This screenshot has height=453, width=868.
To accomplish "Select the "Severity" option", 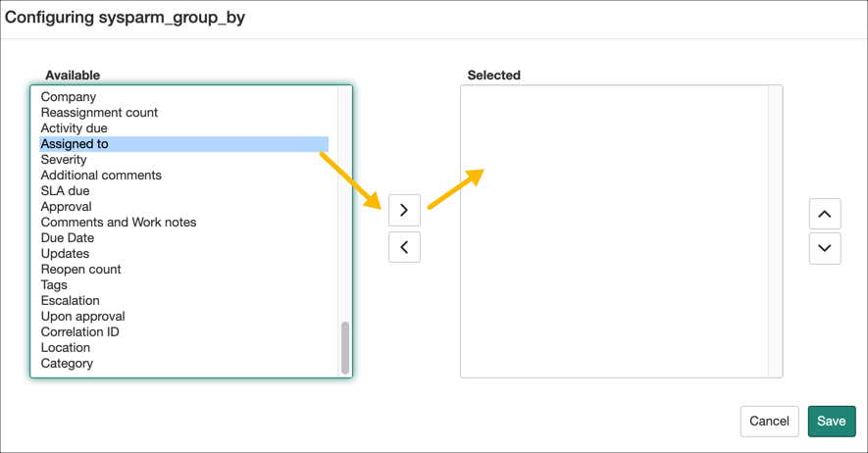I will tap(64, 160).
